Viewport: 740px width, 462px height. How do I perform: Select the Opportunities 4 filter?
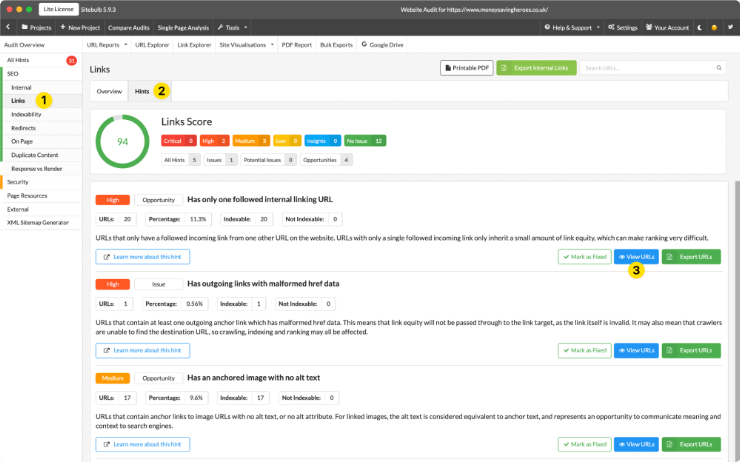[327, 160]
